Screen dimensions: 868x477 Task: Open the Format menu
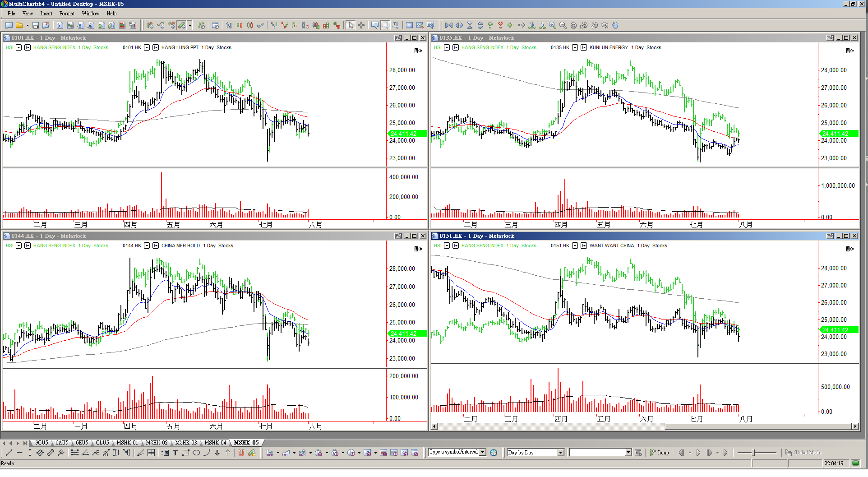pos(67,14)
